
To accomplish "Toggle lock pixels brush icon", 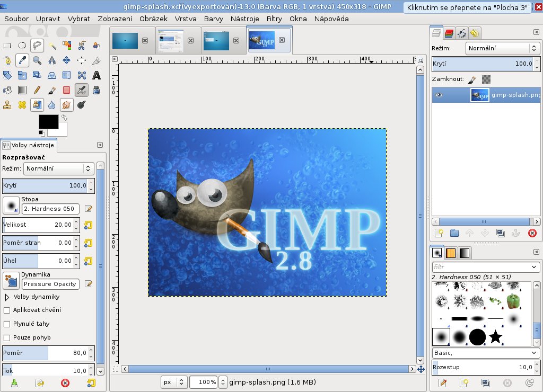I will click(x=471, y=79).
